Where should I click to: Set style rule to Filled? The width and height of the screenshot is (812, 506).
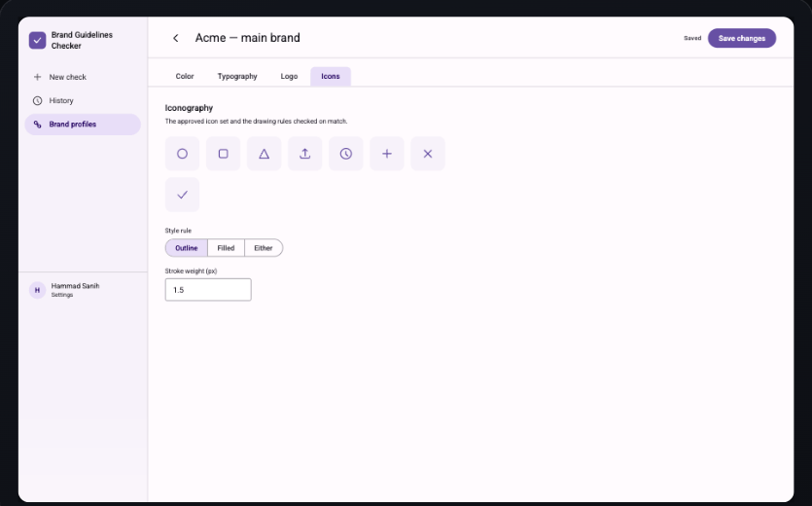point(226,248)
